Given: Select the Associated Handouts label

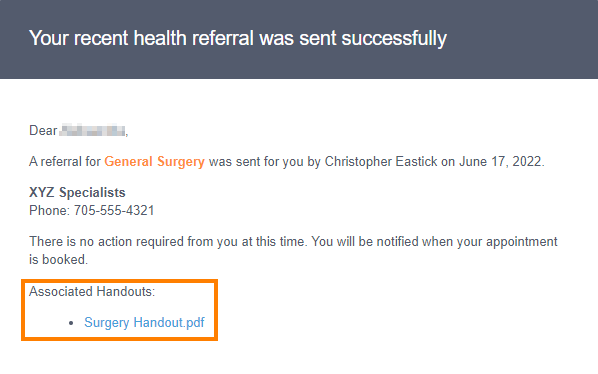Looking at the screenshot, I should [92, 292].
